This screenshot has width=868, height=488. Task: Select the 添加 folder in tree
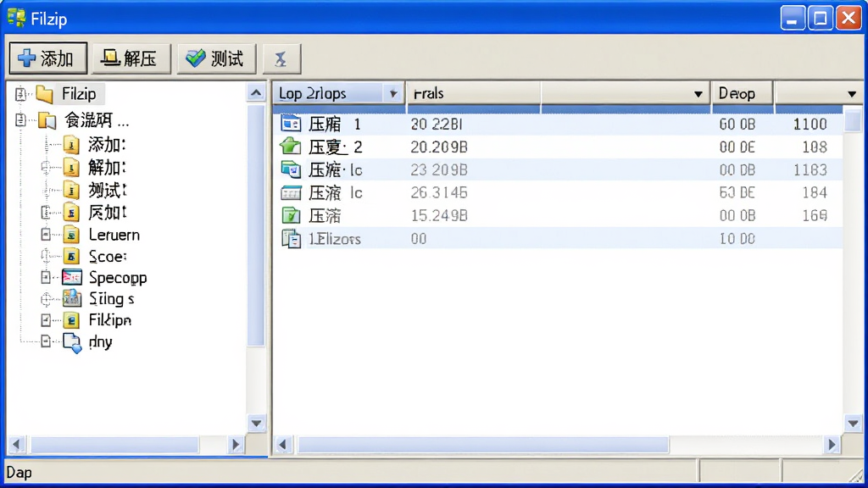click(107, 144)
